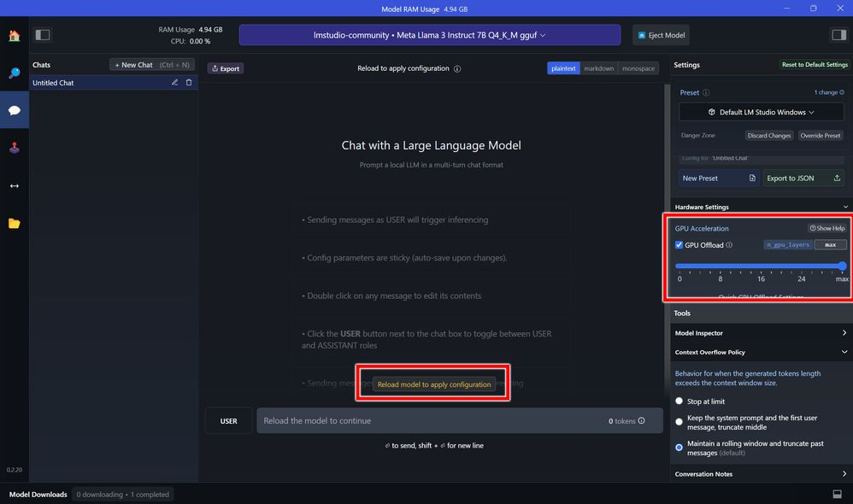Screen dimensions: 853x504
Task: Click the GPU offload slider handle
Action: (x=842, y=266)
